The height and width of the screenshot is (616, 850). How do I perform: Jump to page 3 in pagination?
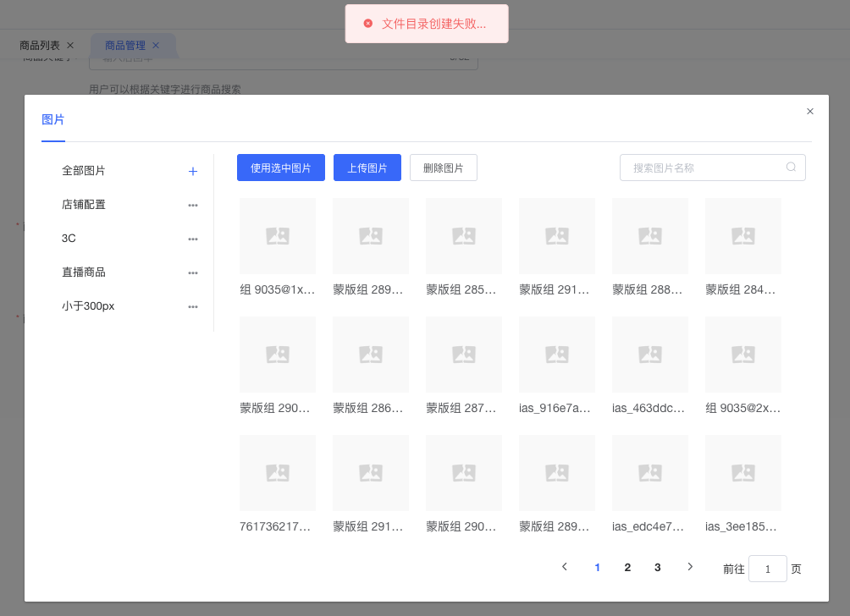click(658, 567)
